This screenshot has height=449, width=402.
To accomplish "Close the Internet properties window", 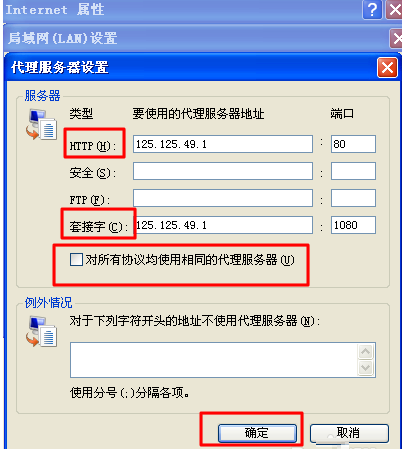I will tap(394, 10).
